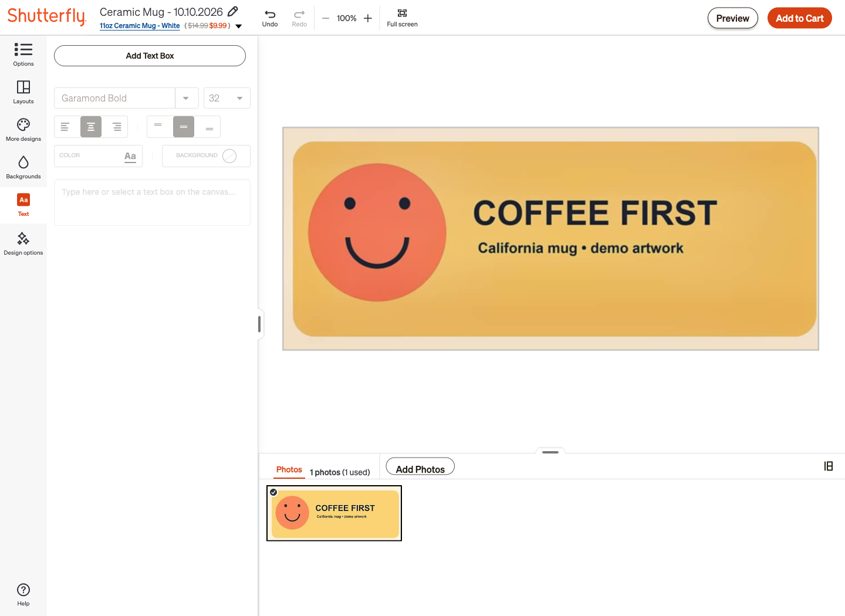Select the mug artwork on canvas
The height and width of the screenshot is (616, 845).
click(550, 239)
